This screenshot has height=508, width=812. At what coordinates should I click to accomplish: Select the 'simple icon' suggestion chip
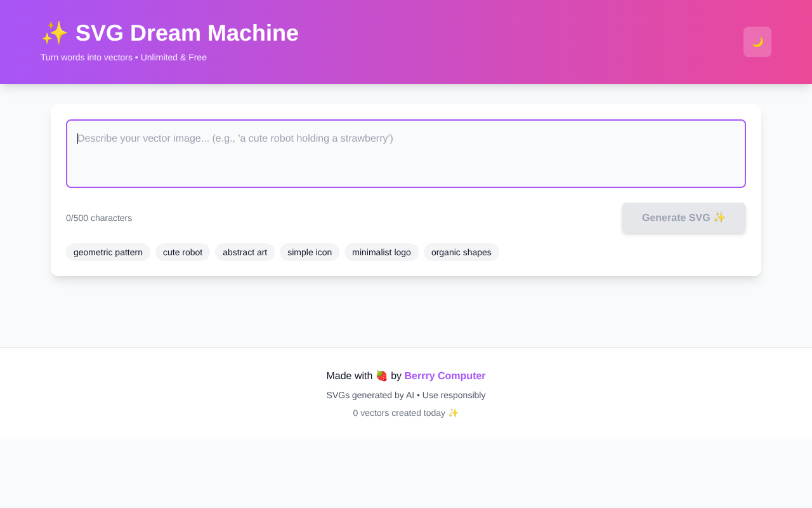coord(309,252)
